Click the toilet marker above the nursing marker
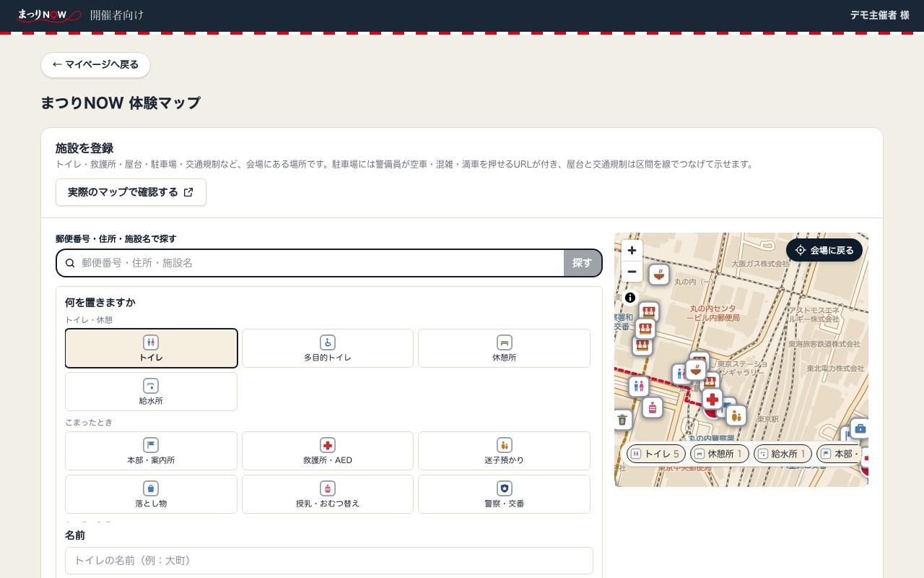This screenshot has height=578, width=924. point(638,387)
